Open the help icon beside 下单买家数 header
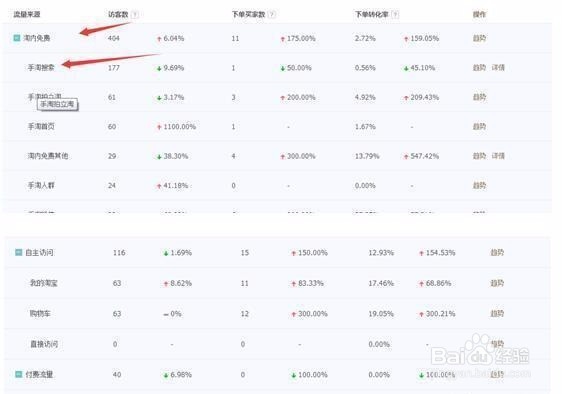This screenshot has width=562, height=394. point(272,15)
